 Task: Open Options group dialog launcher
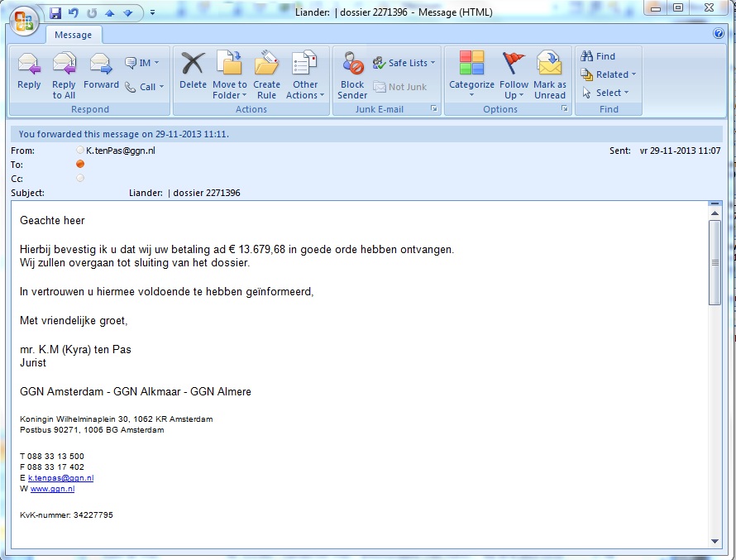pos(565,109)
